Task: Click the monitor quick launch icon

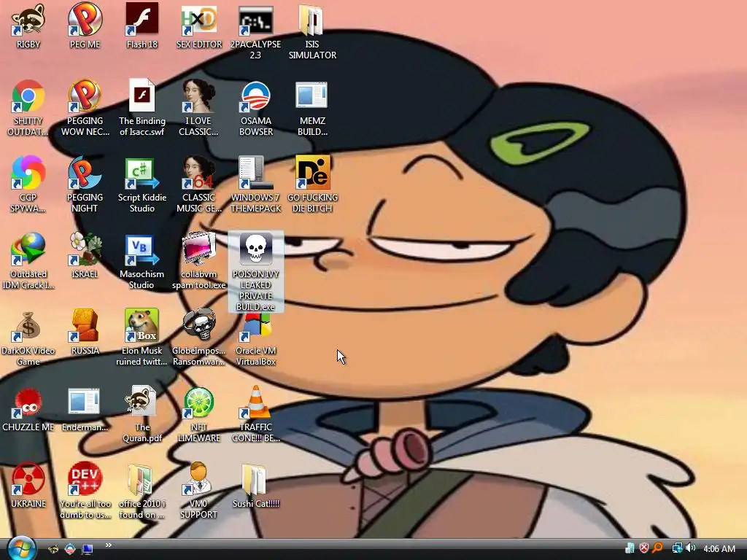Action: click(x=88, y=549)
